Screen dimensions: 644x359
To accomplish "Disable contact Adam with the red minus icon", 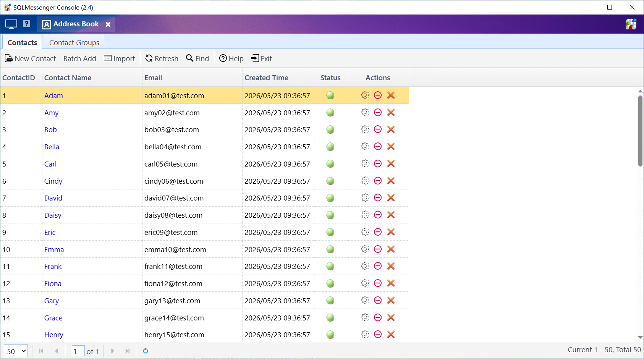I will (378, 95).
